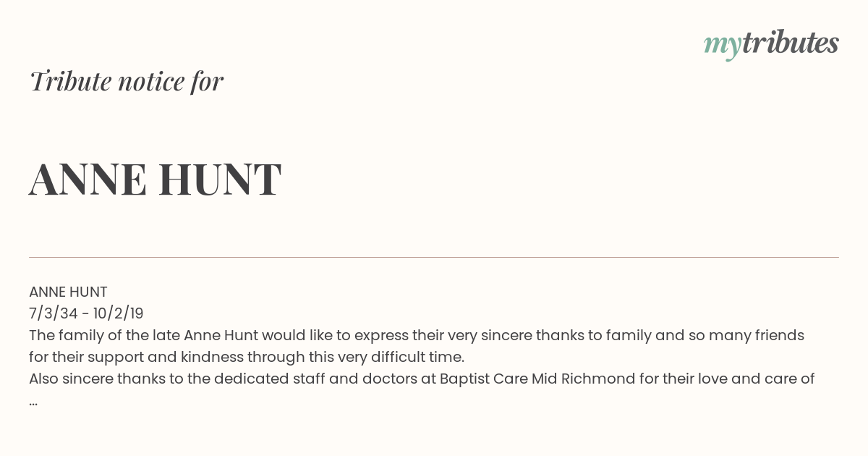
Task: Select the "Tribute notice for" heading
Action: (x=127, y=81)
